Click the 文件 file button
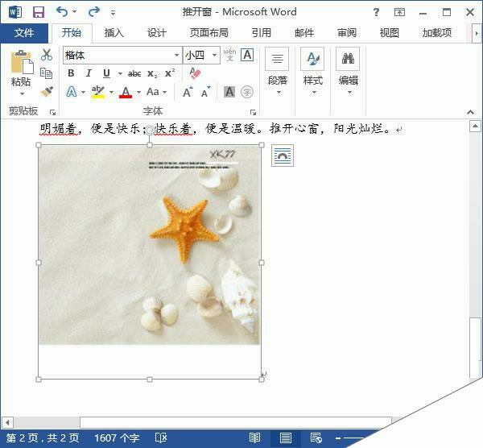Screen dimensions: 483x448 pyautogui.click(x=24, y=33)
